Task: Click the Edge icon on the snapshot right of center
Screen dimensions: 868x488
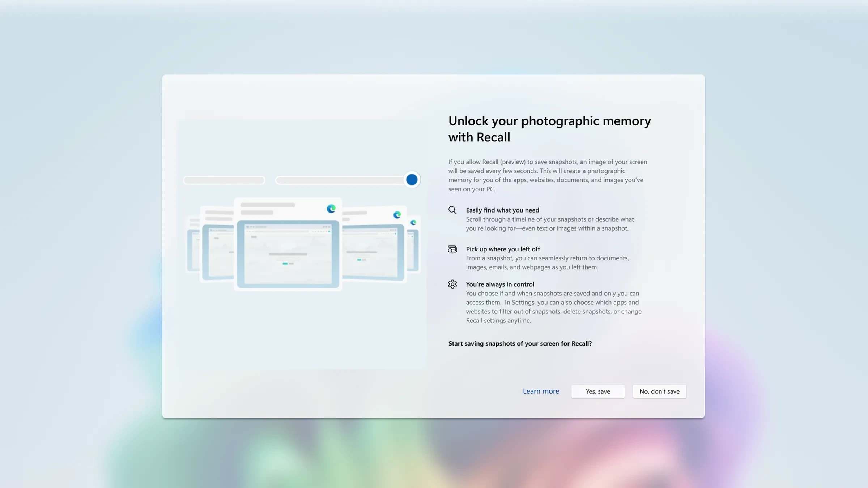Action: (397, 215)
